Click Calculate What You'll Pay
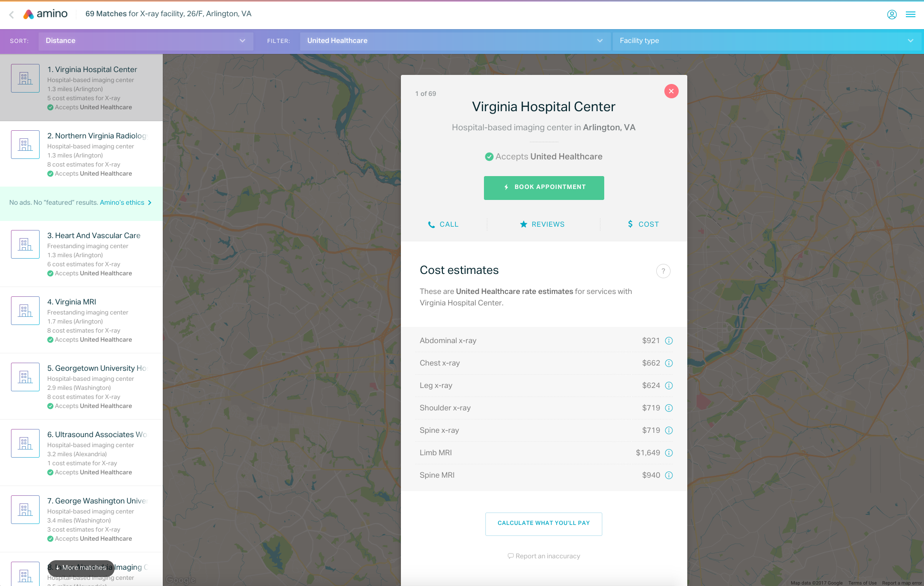924x586 pixels. tap(544, 523)
